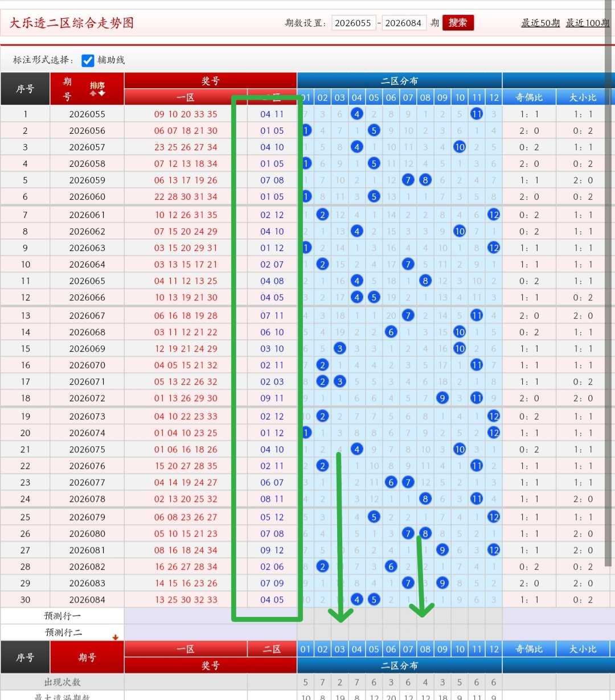Click the red 搜索 button
Image resolution: width=615 pixels, height=700 pixels.
click(458, 23)
